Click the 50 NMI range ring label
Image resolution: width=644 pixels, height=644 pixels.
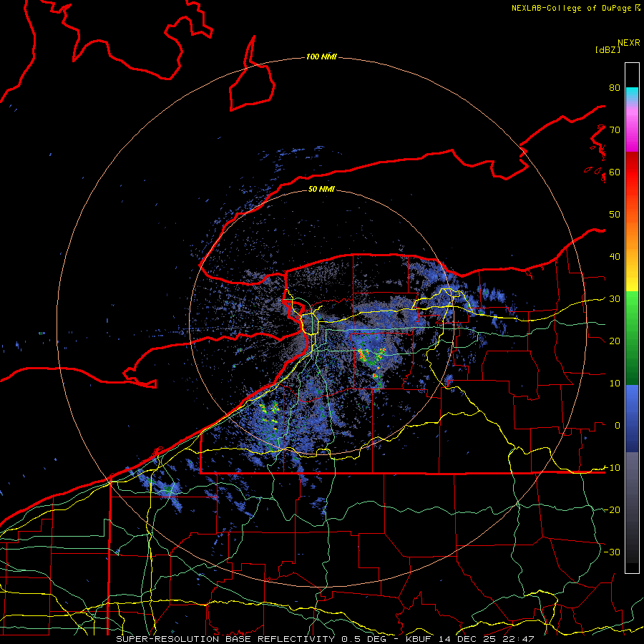pos(321,189)
